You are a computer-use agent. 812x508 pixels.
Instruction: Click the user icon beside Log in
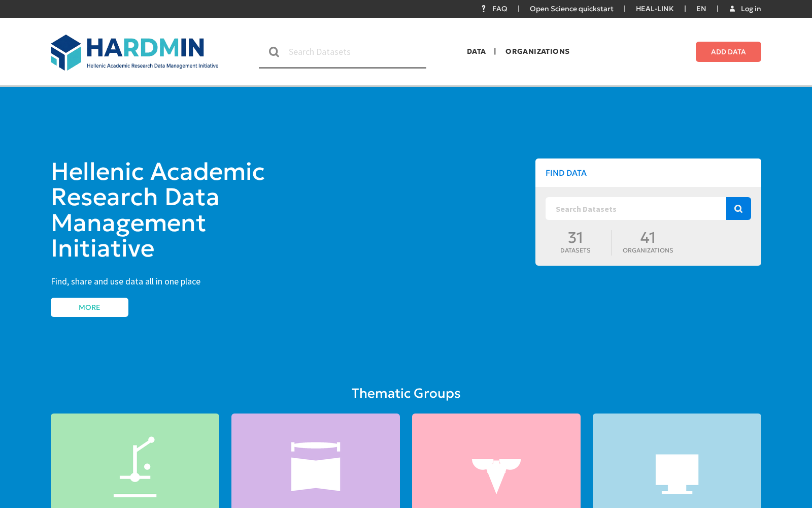pyautogui.click(x=732, y=9)
